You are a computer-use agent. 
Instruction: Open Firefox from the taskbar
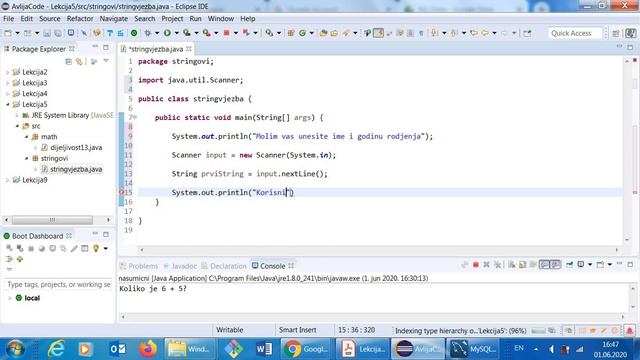(x=147, y=349)
